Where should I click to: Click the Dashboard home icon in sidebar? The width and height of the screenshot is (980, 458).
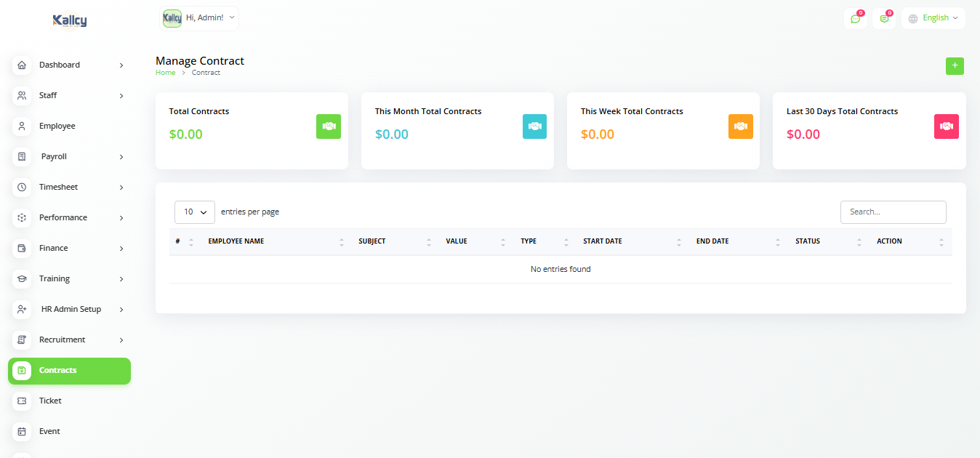pyautogui.click(x=22, y=65)
